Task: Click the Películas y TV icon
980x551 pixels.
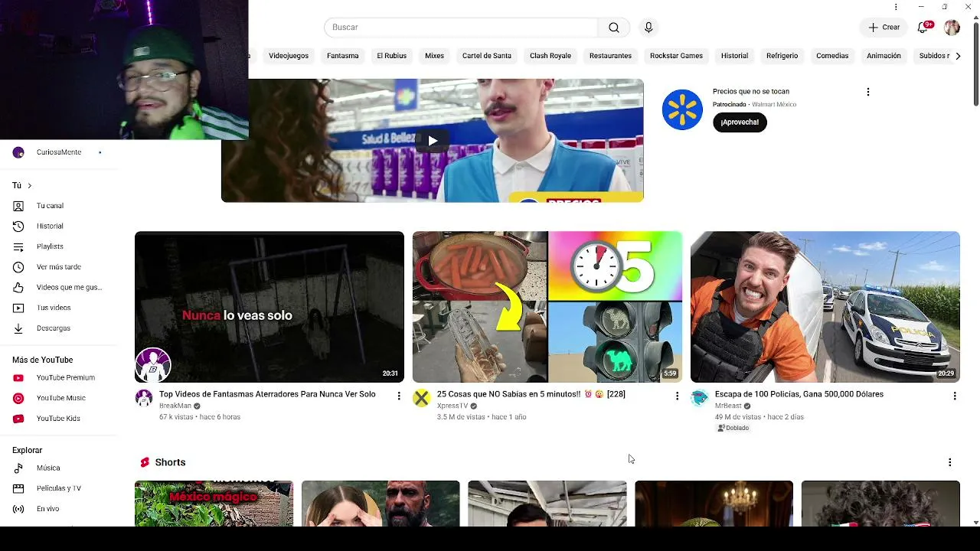Action: tap(18, 488)
